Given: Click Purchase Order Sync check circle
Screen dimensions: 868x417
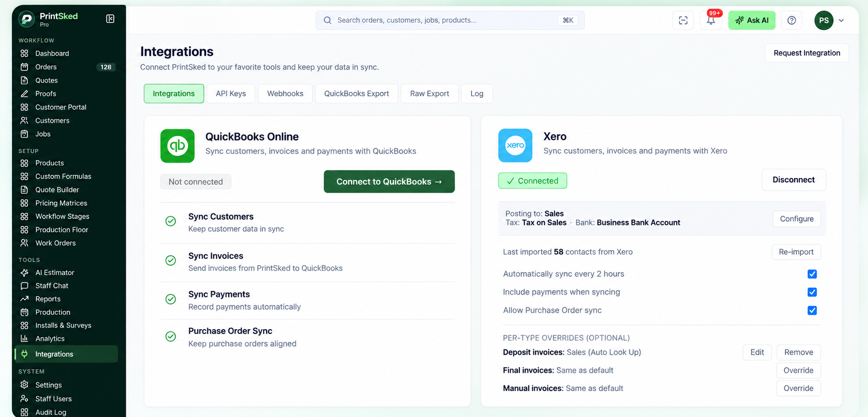Looking at the screenshot, I should point(171,336).
